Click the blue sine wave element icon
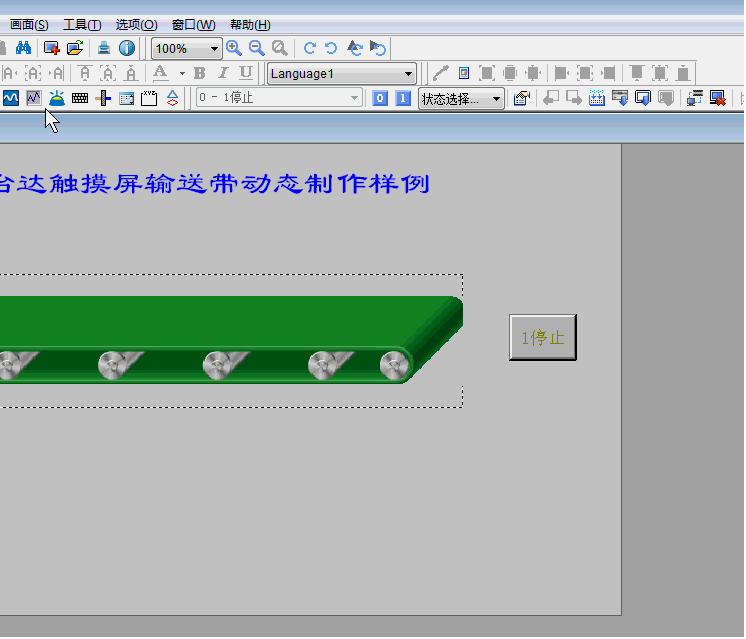This screenshot has width=746, height=639. click(11, 98)
